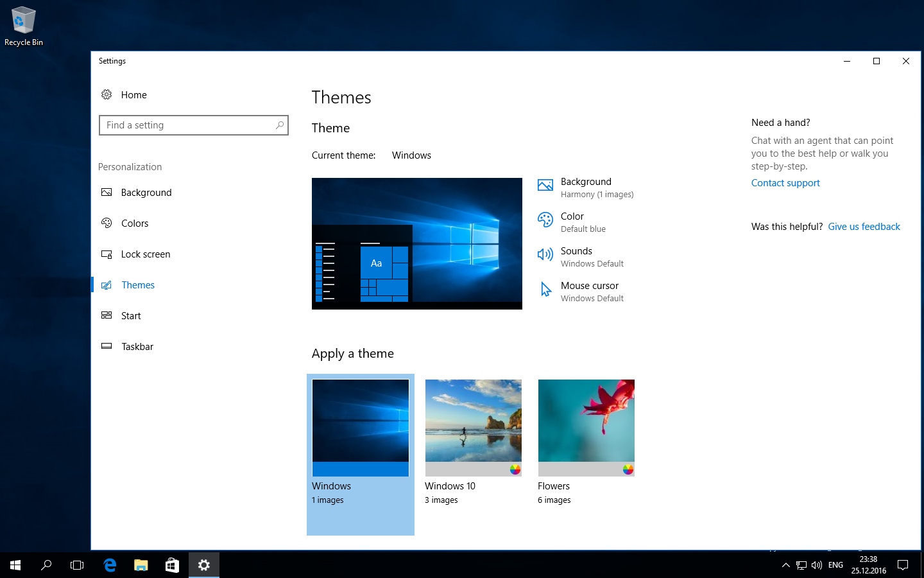The image size is (924, 578).
Task: Open the Start settings page
Action: (x=189, y=316)
